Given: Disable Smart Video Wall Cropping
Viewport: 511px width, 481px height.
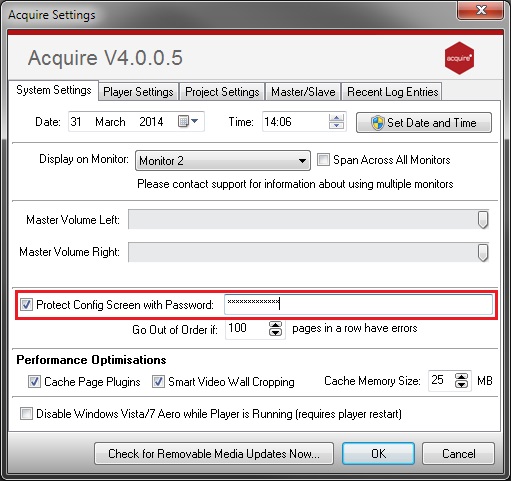Looking at the screenshot, I should click(x=158, y=381).
